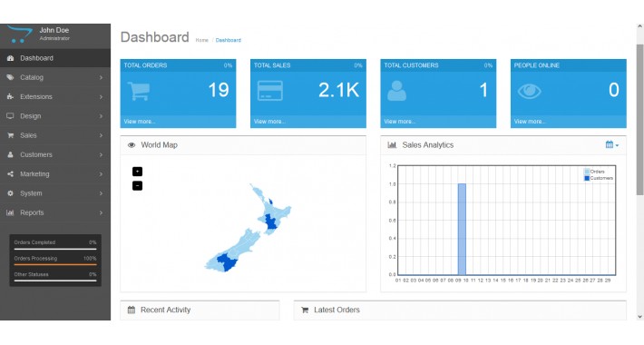Click the Marketing share icon
The image size is (644, 345).
click(x=10, y=174)
